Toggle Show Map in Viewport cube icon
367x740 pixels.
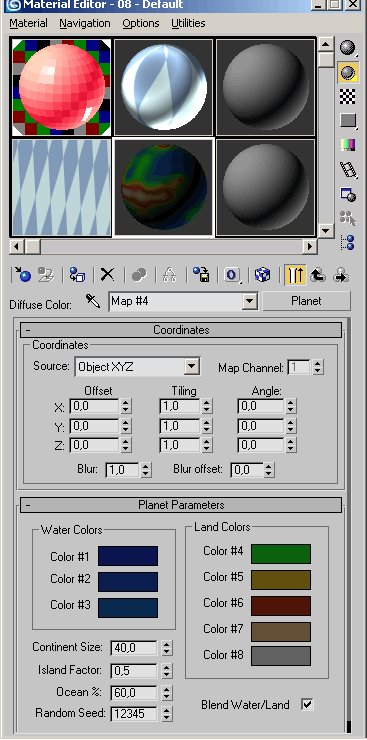[262, 275]
